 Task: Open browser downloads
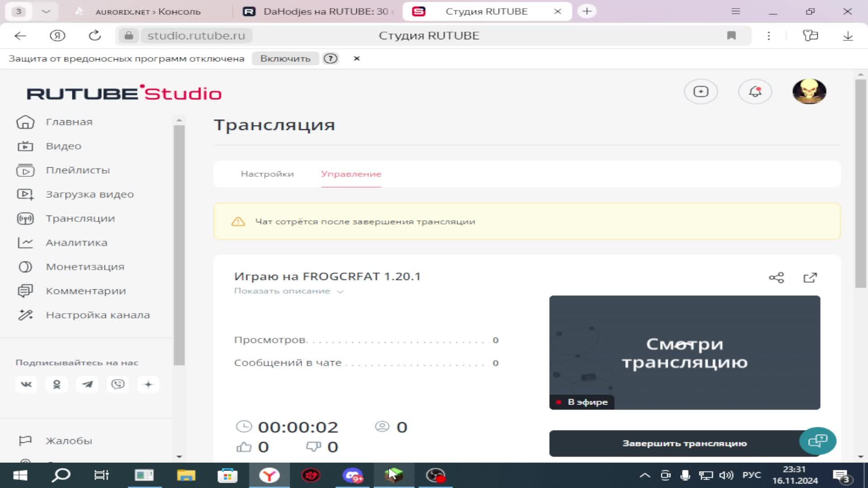(x=848, y=36)
